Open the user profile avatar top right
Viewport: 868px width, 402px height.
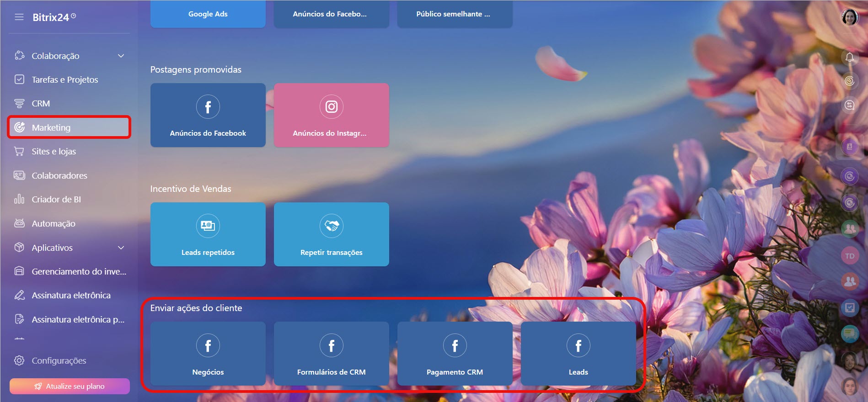pos(850,17)
